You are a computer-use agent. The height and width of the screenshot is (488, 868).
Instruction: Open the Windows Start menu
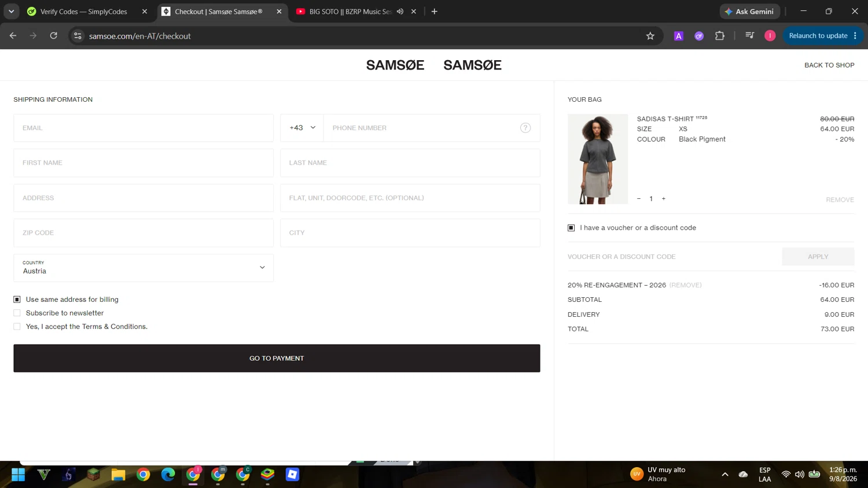tap(19, 475)
